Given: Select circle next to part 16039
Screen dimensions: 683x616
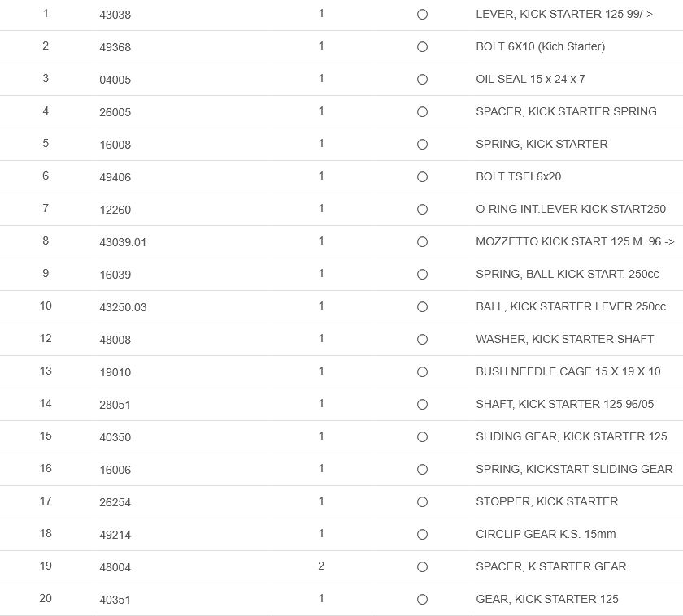Looking at the screenshot, I should [422, 275].
